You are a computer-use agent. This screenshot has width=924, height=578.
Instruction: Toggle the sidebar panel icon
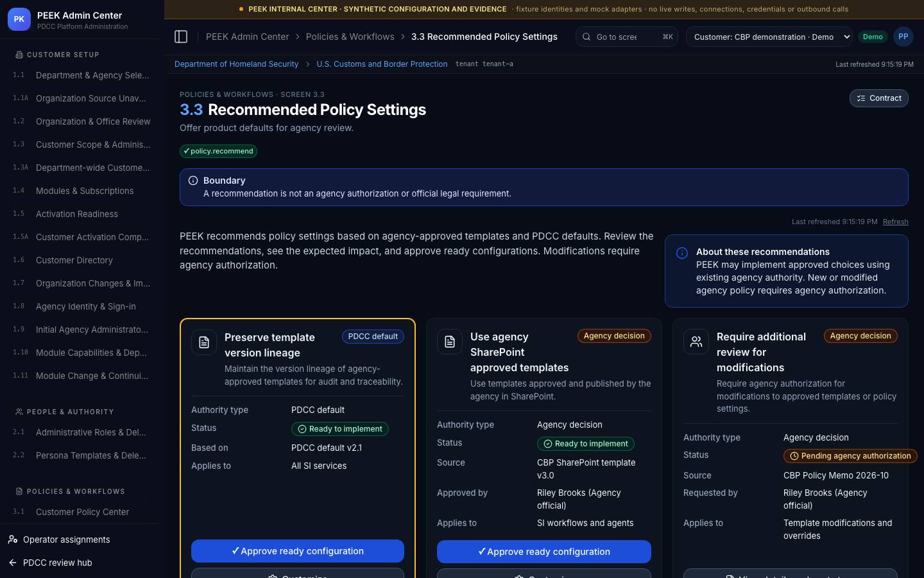tap(181, 37)
